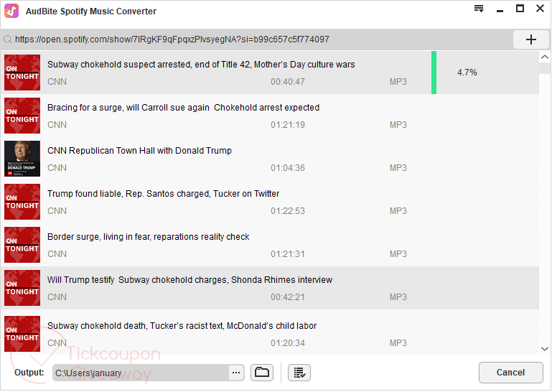Click the 4.7% progress value
Viewport: 552px width, 392px height.
(467, 73)
